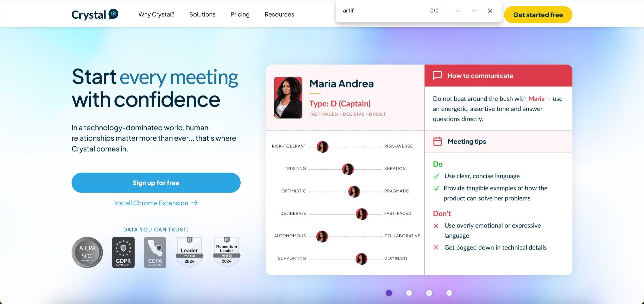
Task: Click the Supporting/Dominant slider marker
Action: [x=362, y=259]
